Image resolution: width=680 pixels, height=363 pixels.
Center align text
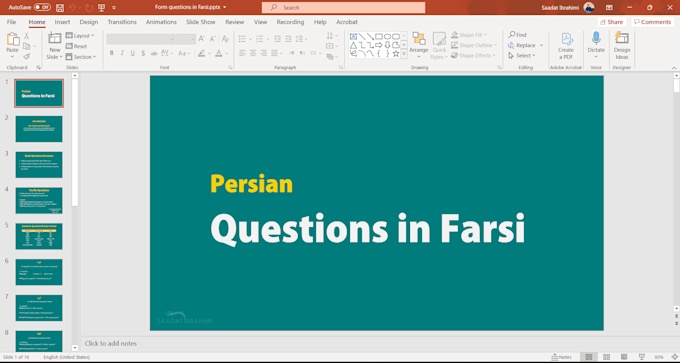tap(253, 53)
